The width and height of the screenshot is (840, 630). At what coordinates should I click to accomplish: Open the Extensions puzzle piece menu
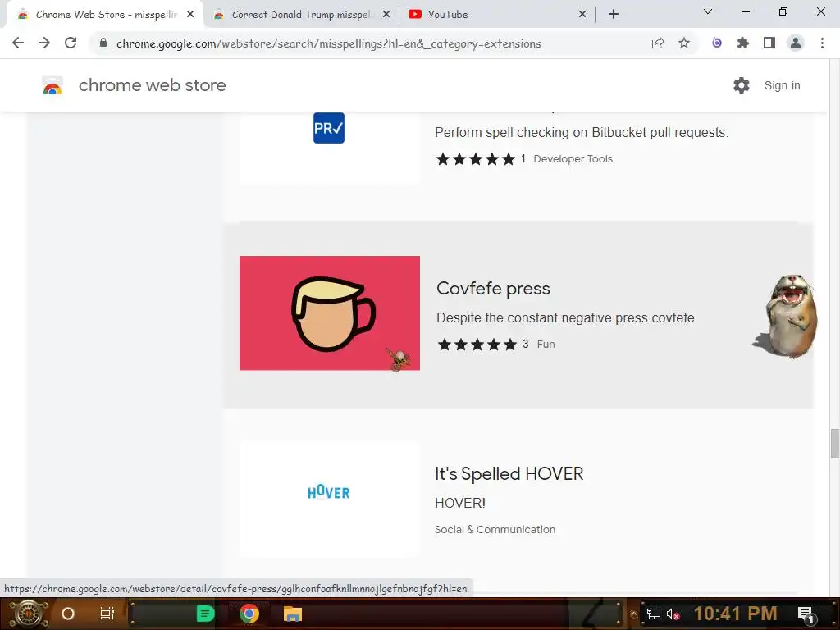coord(743,43)
